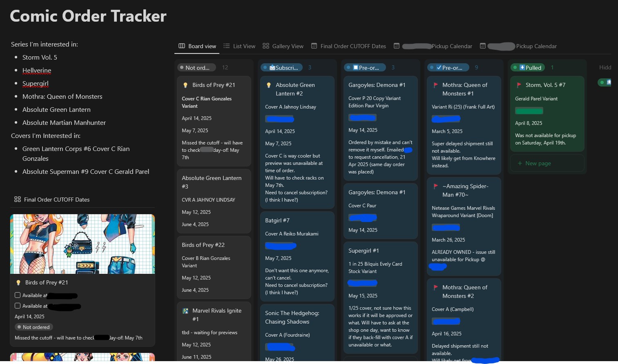Click the gallery icon beside sidebar Final Order CUTOFF Dates
This screenshot has height=364, width=618.
pos(17,200)
